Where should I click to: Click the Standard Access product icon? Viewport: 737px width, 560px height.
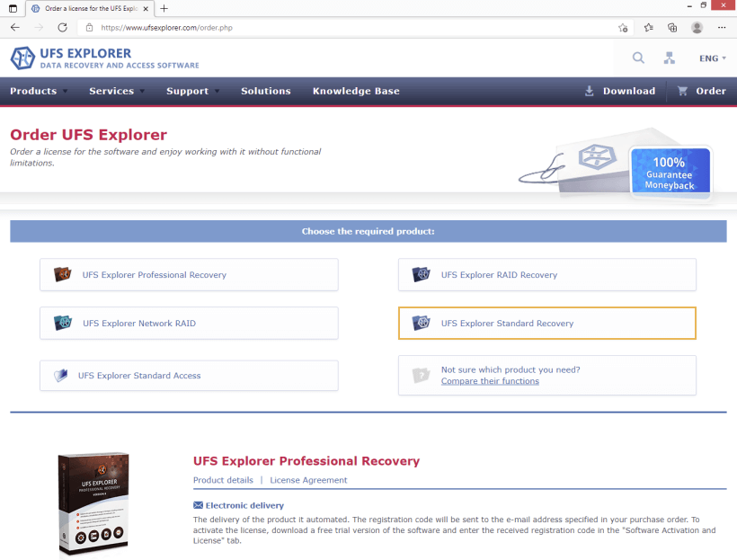coord(60,375)
